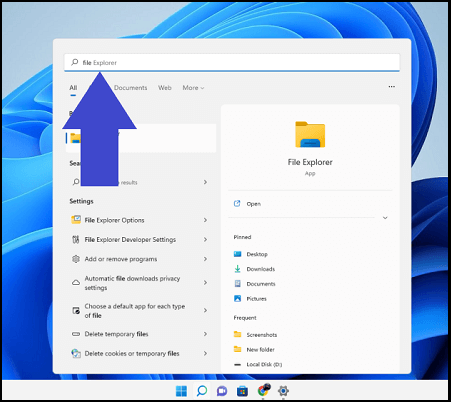
Task: Click the New folder icon
Action: [237, 349]
